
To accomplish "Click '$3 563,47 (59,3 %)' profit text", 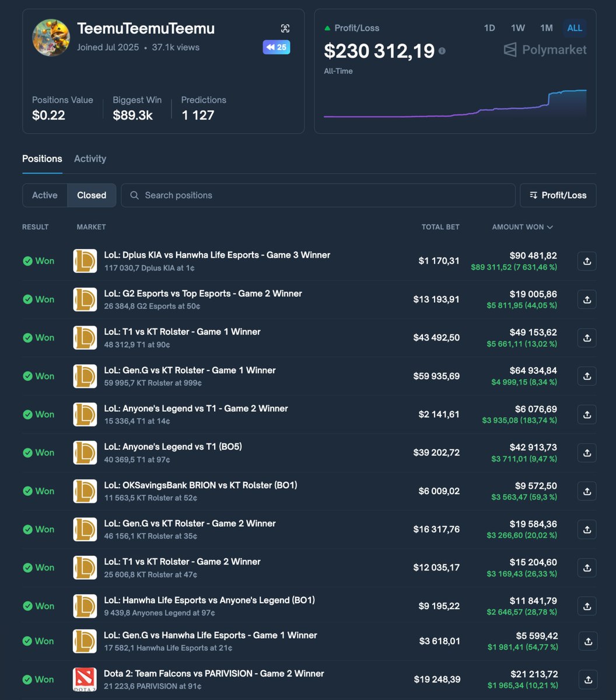I will 524,498.
